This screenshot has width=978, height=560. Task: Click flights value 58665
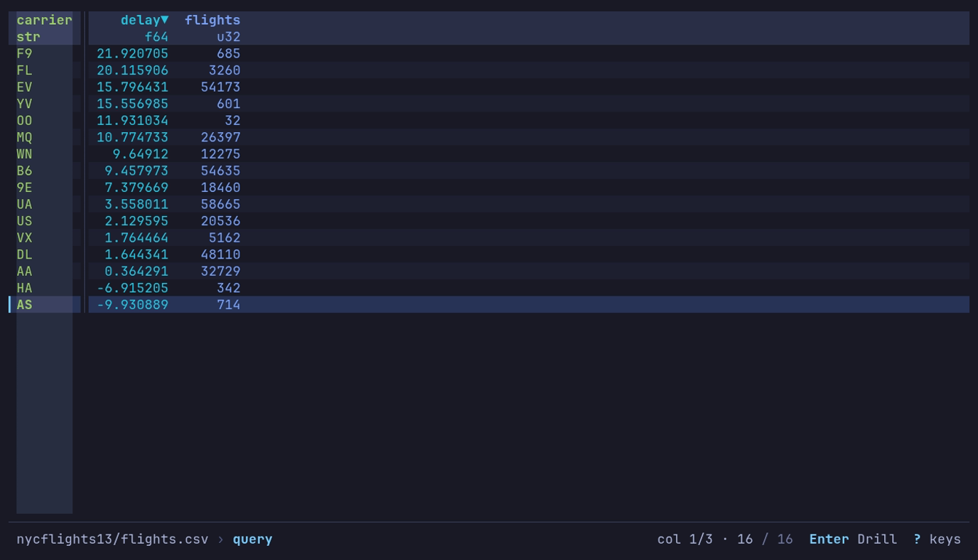[220, 204]
